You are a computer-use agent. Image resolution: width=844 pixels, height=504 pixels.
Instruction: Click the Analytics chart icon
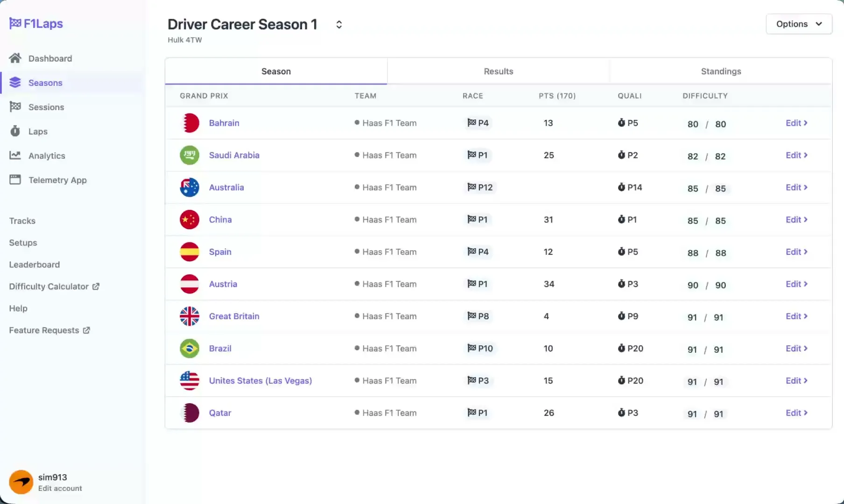[15, 155]
